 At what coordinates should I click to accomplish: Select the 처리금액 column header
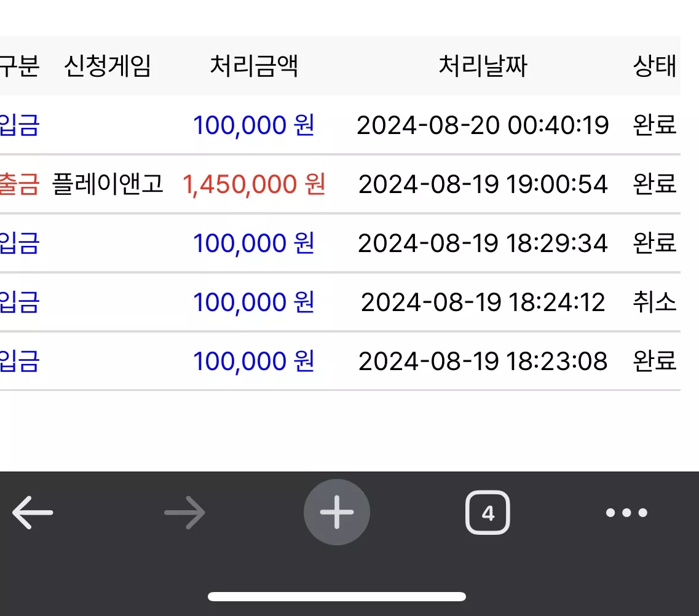(x=254, y=66)
